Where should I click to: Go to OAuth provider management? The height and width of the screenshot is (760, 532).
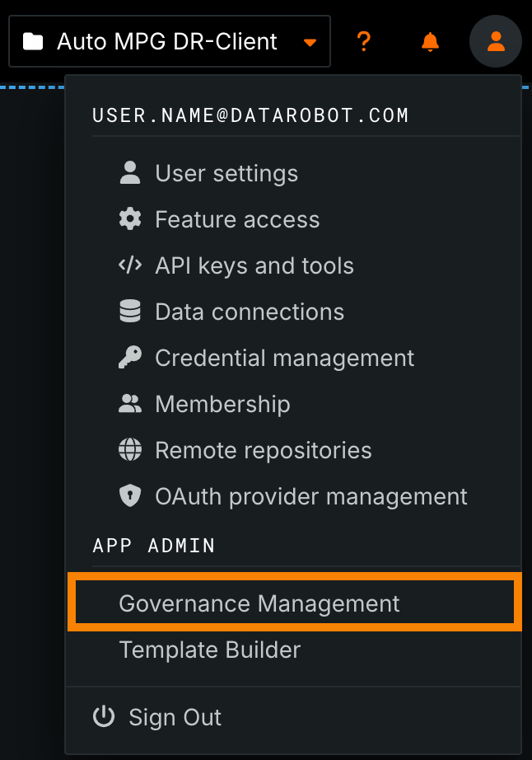pyautogui.click(x=311, y=496)
